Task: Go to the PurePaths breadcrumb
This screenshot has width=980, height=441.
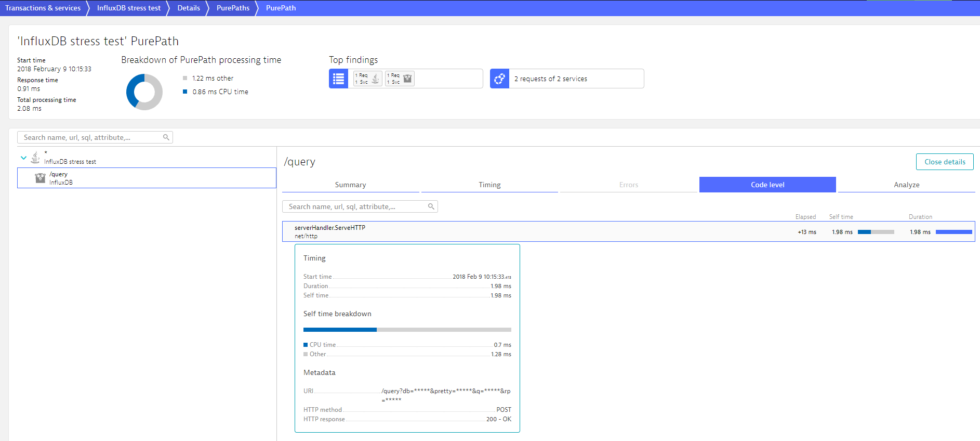Action: click(233, 8)
